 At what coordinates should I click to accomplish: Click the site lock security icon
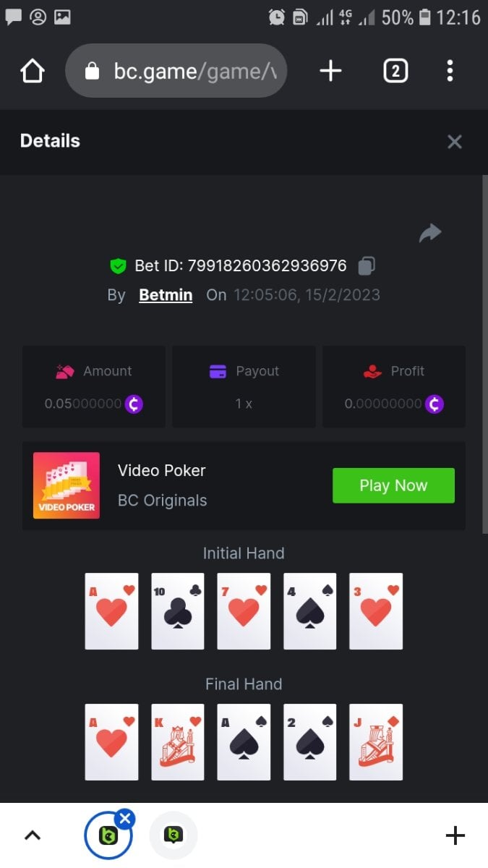coord(92,71)
